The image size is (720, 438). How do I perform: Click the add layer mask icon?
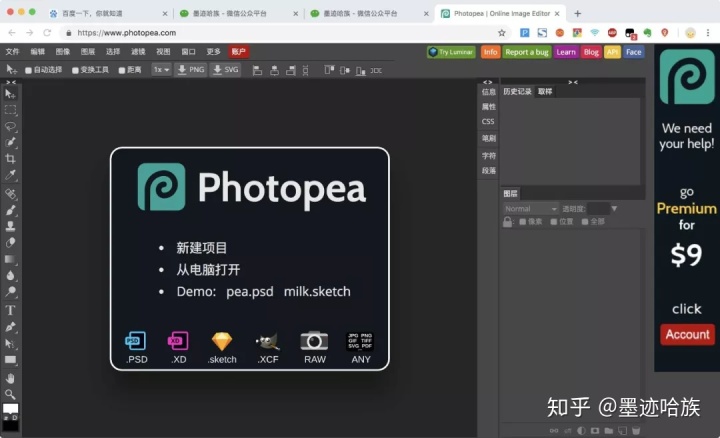click(595, 431)
